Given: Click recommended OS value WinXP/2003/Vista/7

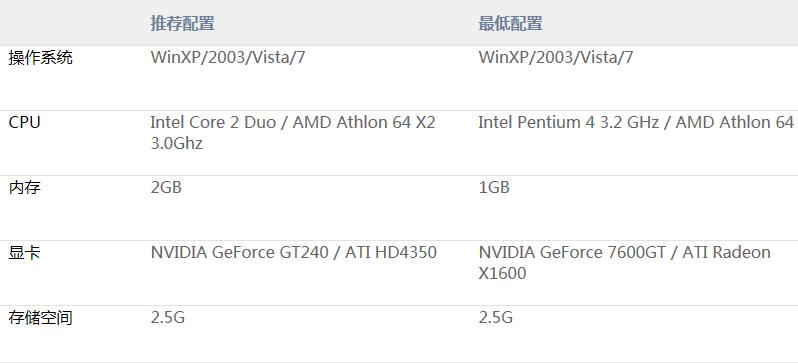Looking at the screenshot, I should point(227,58).
